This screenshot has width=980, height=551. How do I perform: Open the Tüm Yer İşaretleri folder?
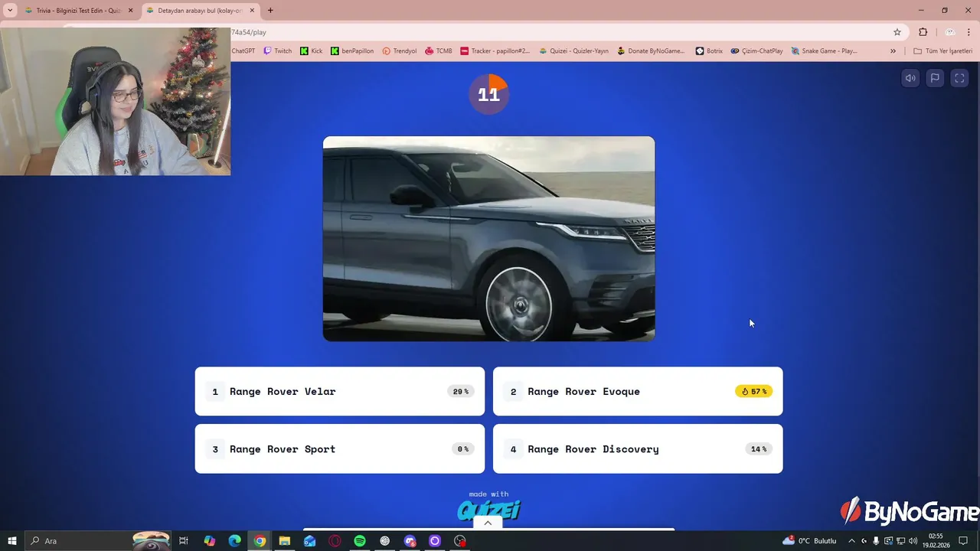pos(942,51)
